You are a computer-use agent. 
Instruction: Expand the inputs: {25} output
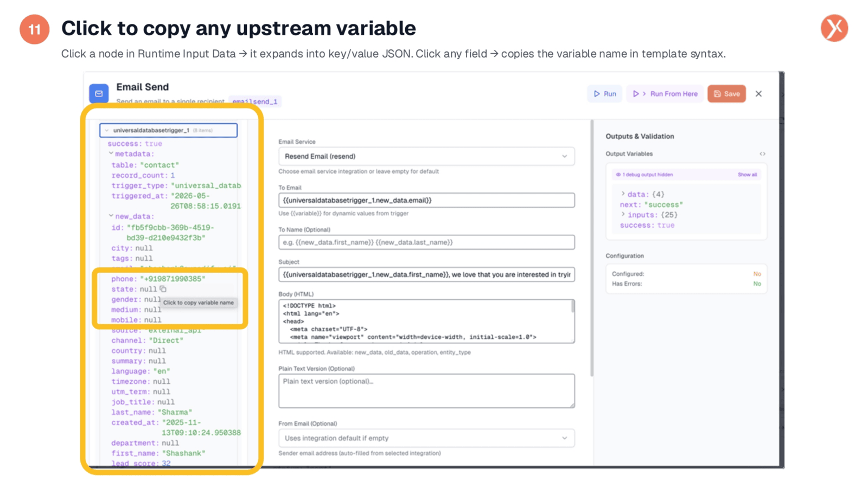click(x=623, y=214)
